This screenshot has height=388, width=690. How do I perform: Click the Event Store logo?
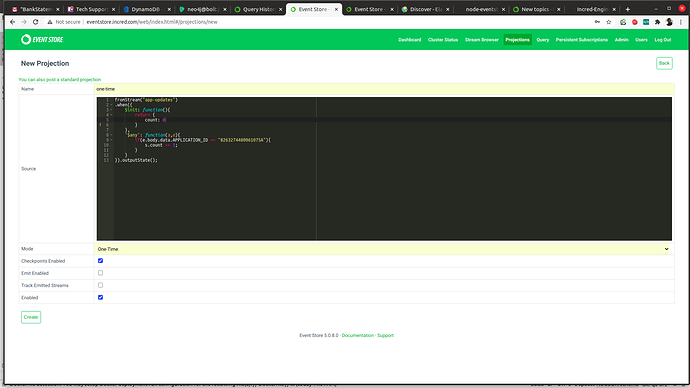[42, 40]
